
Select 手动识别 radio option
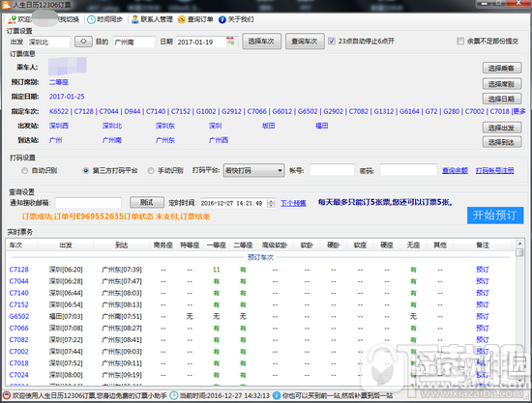tap(151, 171)
